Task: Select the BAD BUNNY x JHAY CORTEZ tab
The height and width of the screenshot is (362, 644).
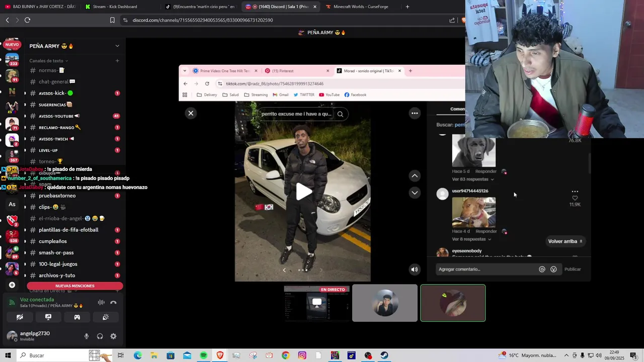Action: coord(40,7)
